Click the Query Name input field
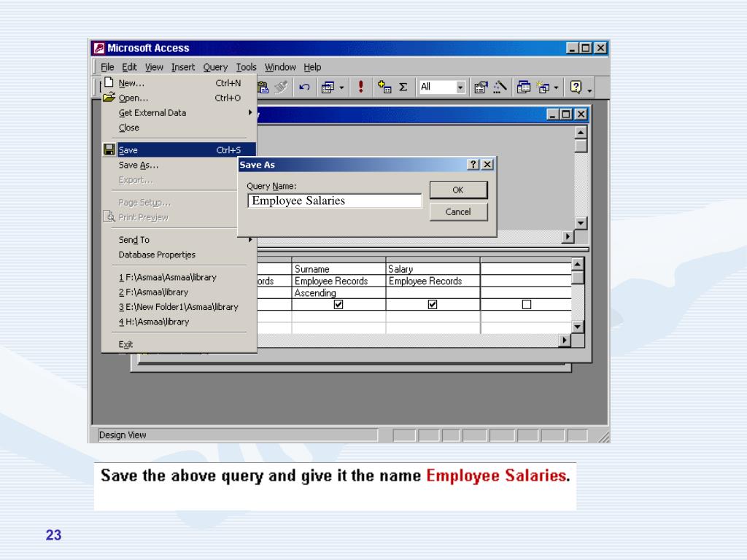The height and width of the screenshot is (560, 747). tap(334, 201)
